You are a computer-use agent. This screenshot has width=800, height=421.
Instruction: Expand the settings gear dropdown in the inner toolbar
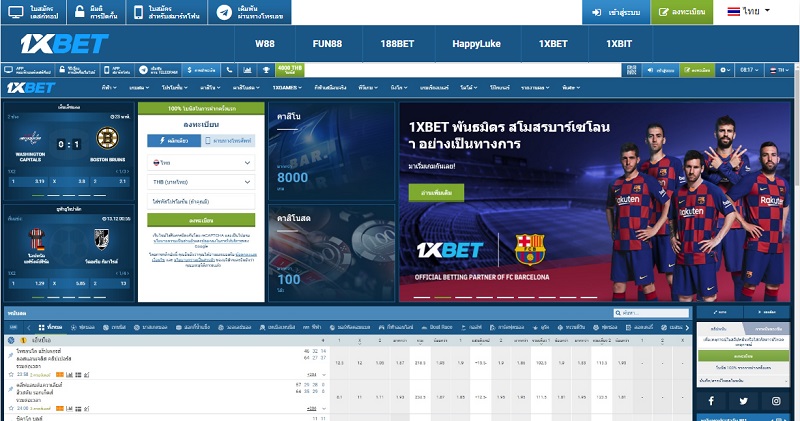click(x=724, y=70)
